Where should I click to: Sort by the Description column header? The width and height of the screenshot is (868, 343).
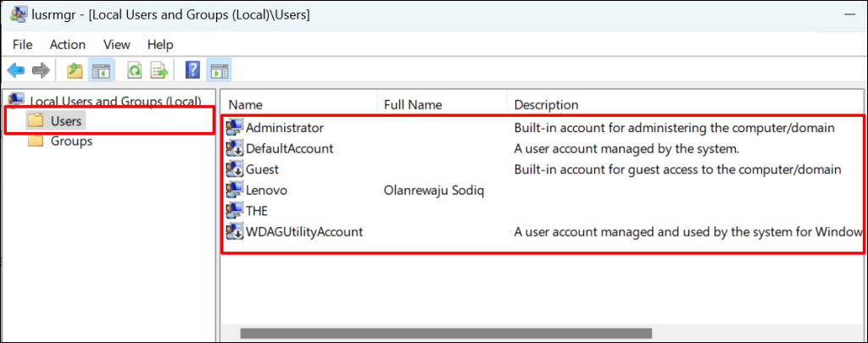pyautogui.click(x=546, y=105)
